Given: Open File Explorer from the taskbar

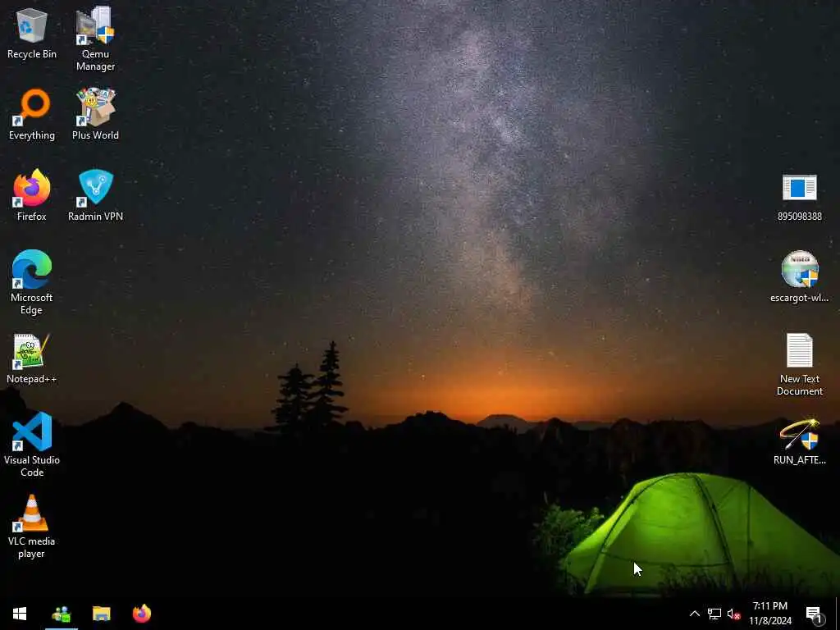Looking at the screenshot, I should point(101,614).
